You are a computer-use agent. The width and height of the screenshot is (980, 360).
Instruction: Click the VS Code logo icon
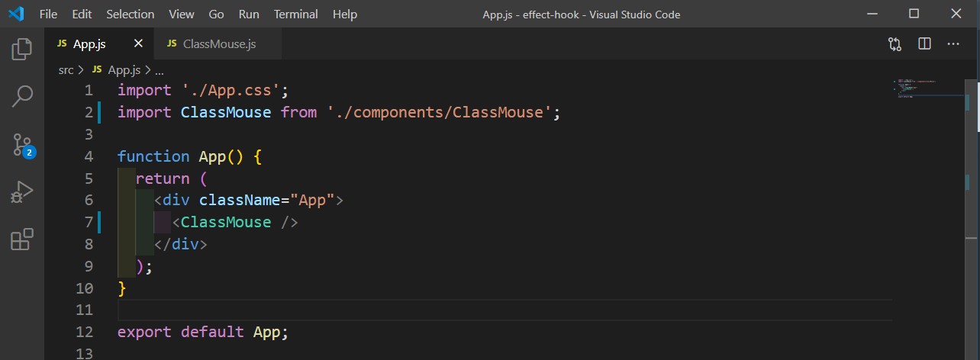click(15, 14)
